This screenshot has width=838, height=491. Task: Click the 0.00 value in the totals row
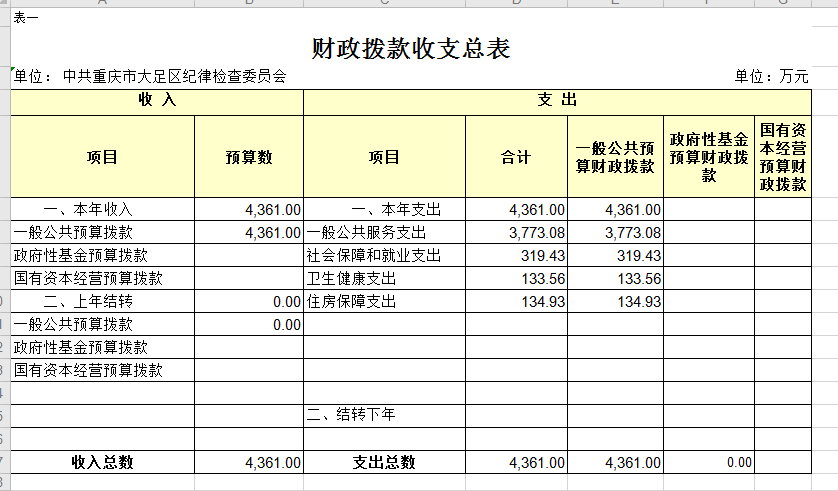pyautogui.click(x=739, y=462)
